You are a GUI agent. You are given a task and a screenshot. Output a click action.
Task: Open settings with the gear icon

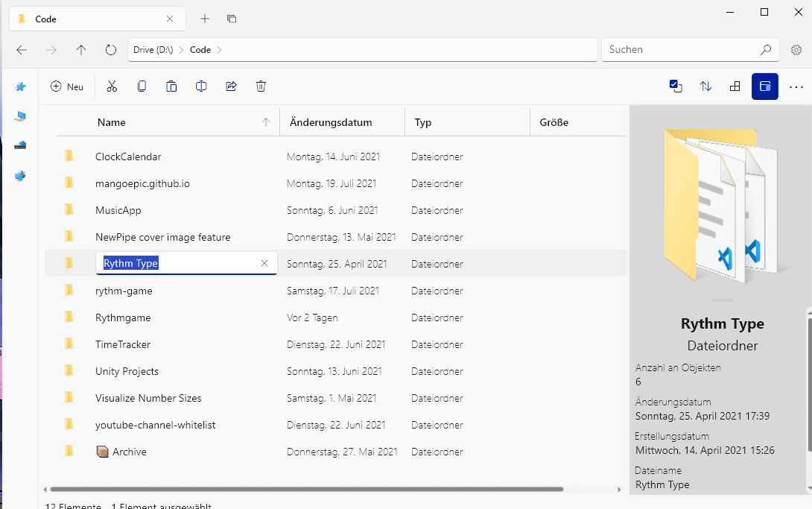coord(796,49)
